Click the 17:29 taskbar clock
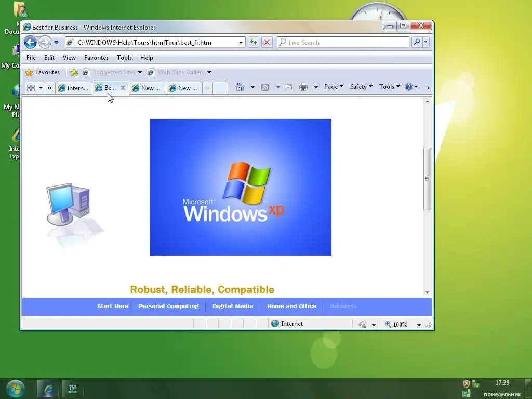The image size is (532, 399). coord(502,383)
